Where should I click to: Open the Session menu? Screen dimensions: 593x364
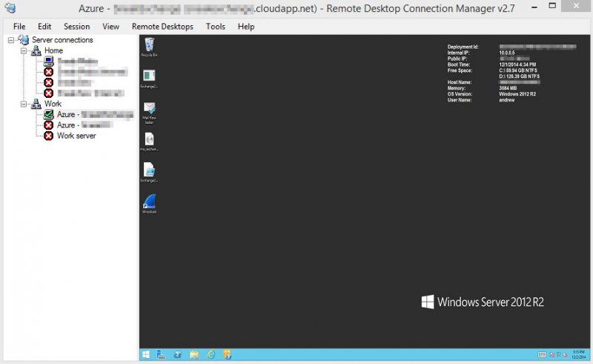coord(76,26)
